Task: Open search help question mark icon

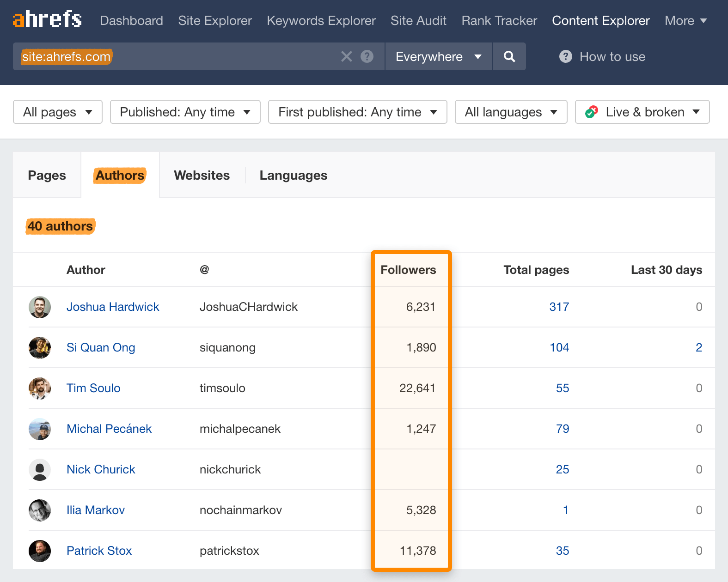Action: point(367,56)
